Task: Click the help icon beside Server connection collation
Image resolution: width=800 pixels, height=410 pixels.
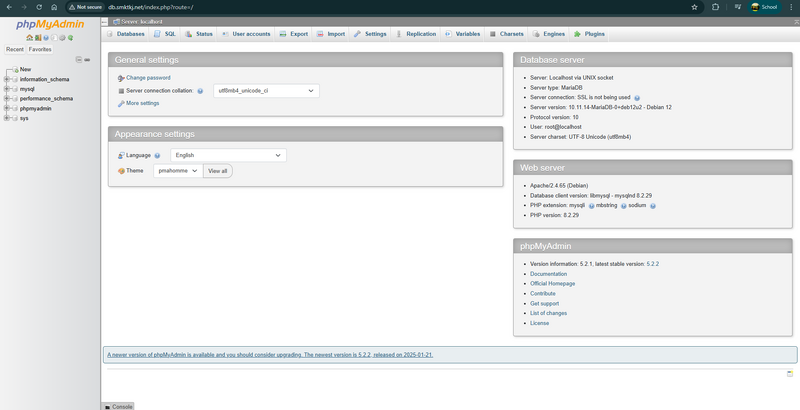Action: pos(200,91)
